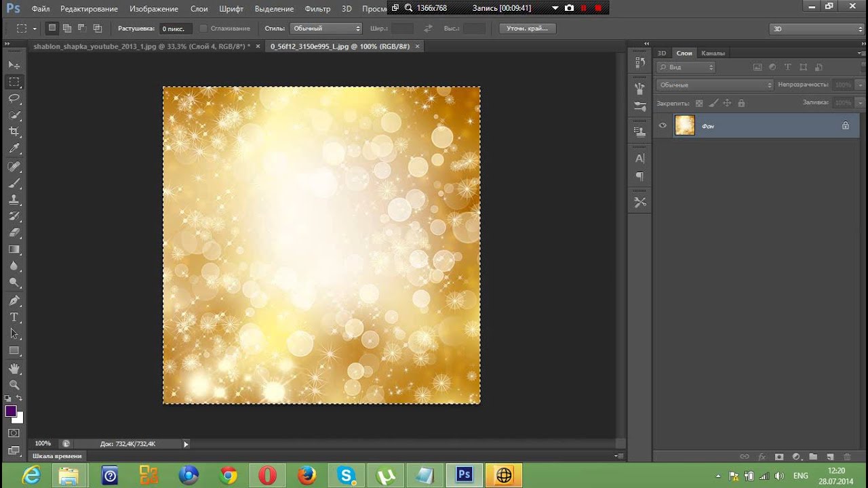Select the Eyedropper tool
Image resolution: width=868 pixels, height=488 pixels.
tap(14, 149)
